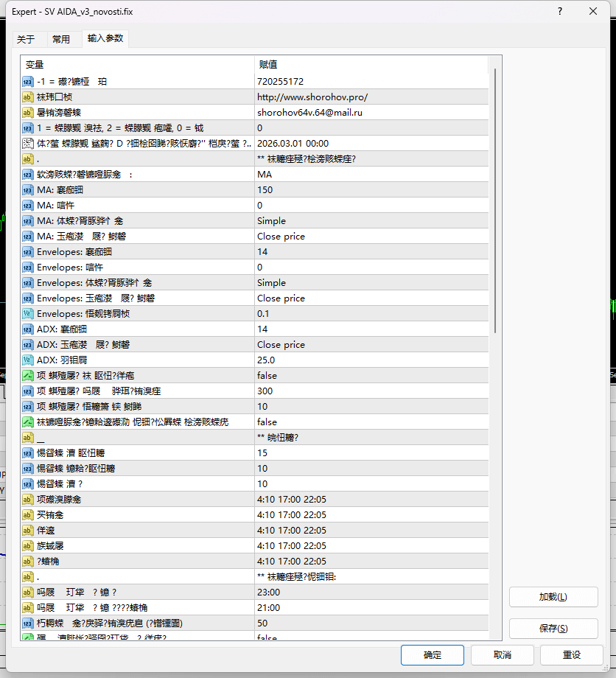The image size is (616, 678).
Task: Click the icon of the Envelopes Close price row
Action: pyautogui.click(x=28, y=298)
